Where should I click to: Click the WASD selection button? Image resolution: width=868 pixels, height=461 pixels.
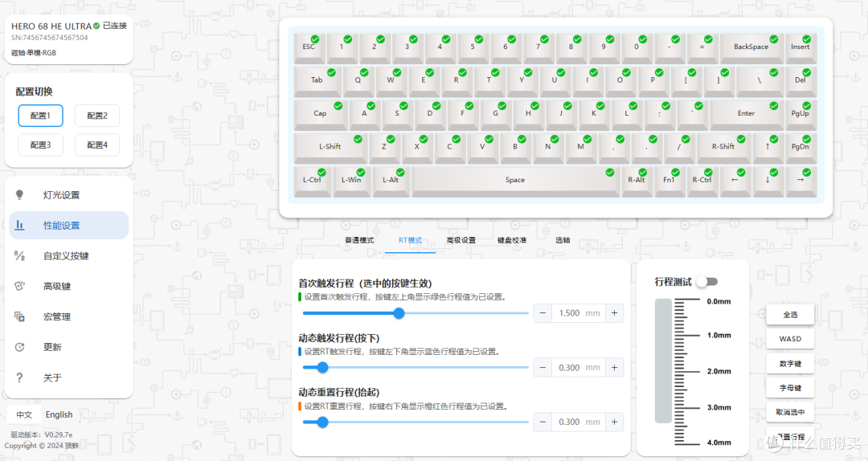(790, 339)
